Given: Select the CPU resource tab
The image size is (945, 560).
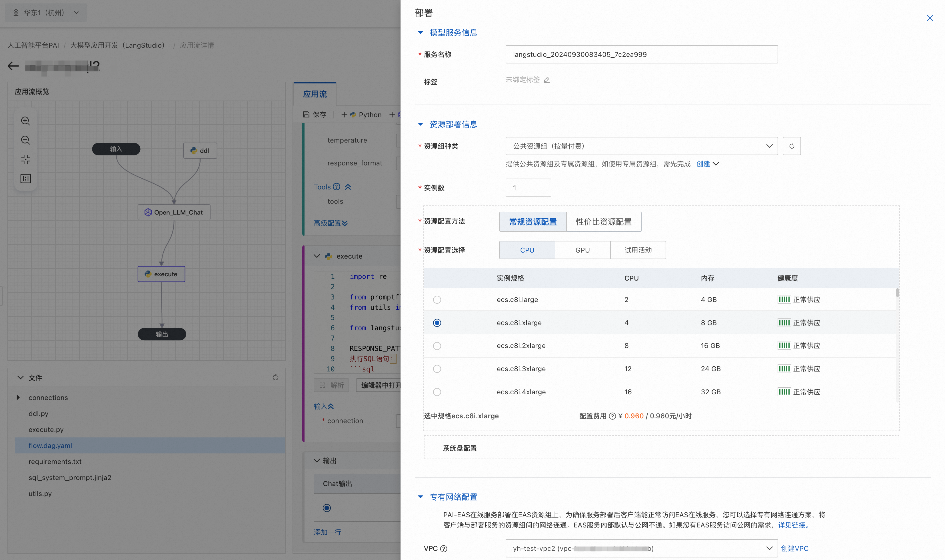Looking at the screenshot, I should [x=527, y=250].
